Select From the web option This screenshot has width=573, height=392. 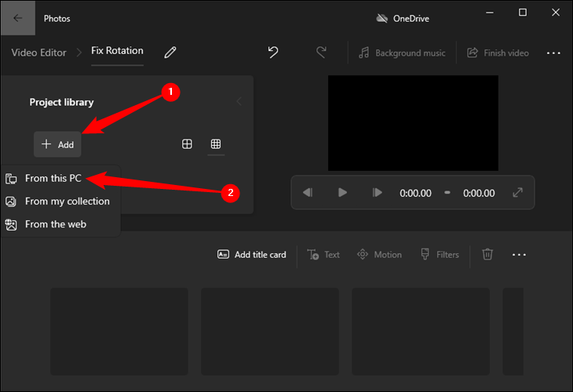click(x=55, y=224)
